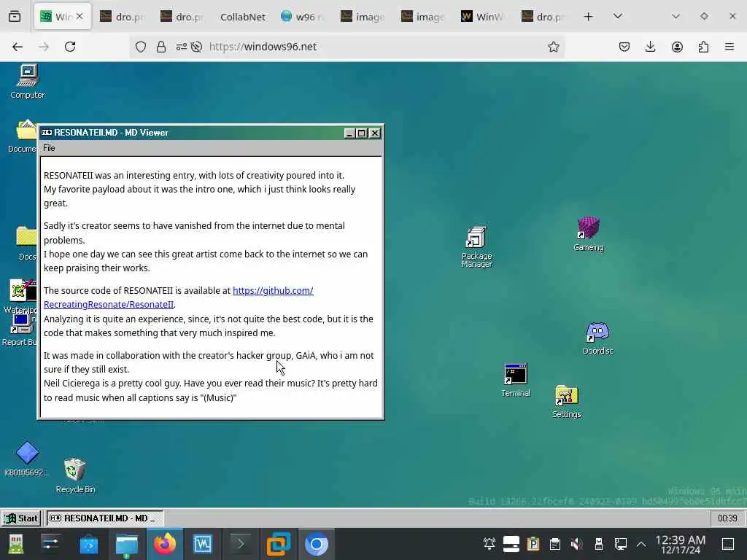This screenshot has height=560, width=747.
Task: Open the File menu in MD Viewer
Action: (49, 148)
